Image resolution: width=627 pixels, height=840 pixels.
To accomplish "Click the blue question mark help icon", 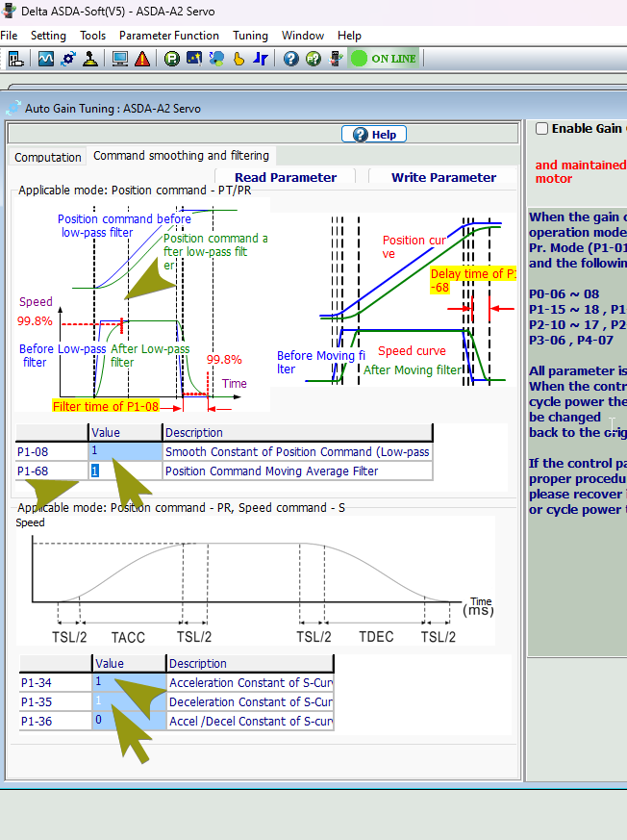I will tap(290, 59).
